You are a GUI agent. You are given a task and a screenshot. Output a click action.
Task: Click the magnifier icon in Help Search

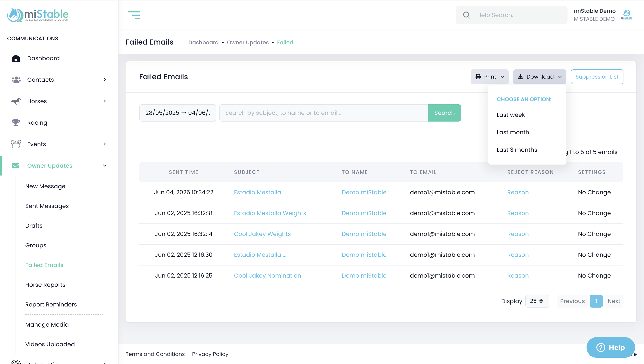[x=466, y=15]
